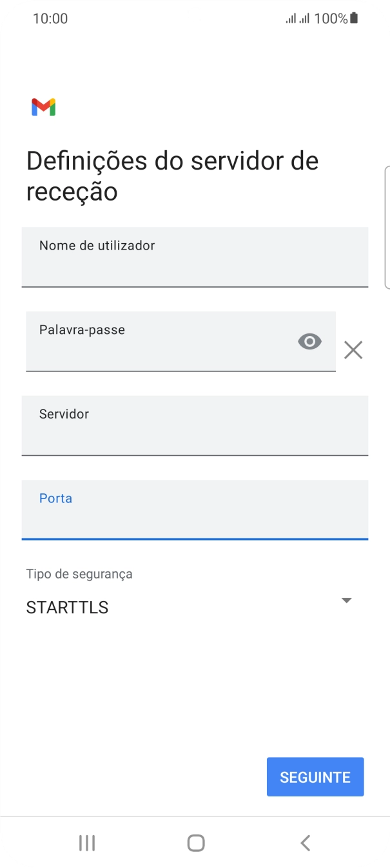Screen dimensions: 390x868
Task: Dismiss password entry using the clear toggle
Action: pyautogui.click(x=353, y=350)
